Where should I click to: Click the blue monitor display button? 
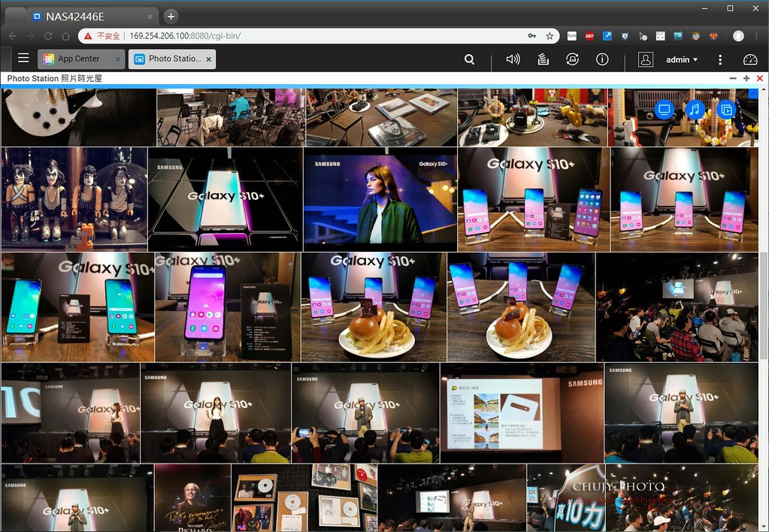pyautogui.click(x=664, y=110)
